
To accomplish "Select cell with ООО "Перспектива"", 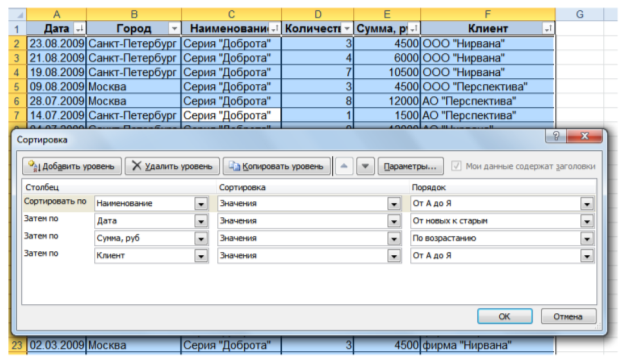I will [x=488, y=87].
